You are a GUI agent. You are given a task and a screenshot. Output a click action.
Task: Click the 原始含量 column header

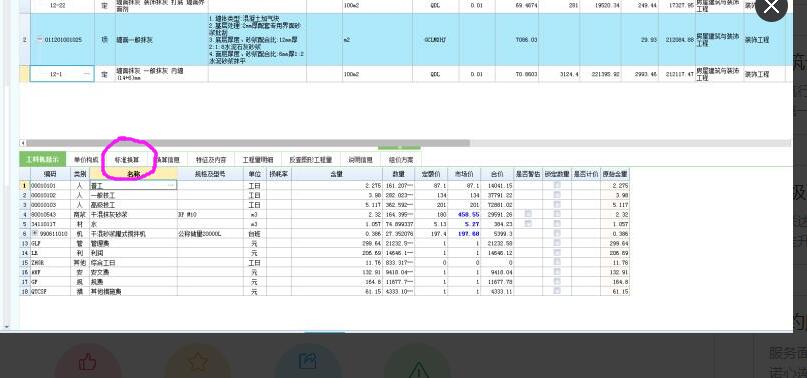tap(615, 175)
